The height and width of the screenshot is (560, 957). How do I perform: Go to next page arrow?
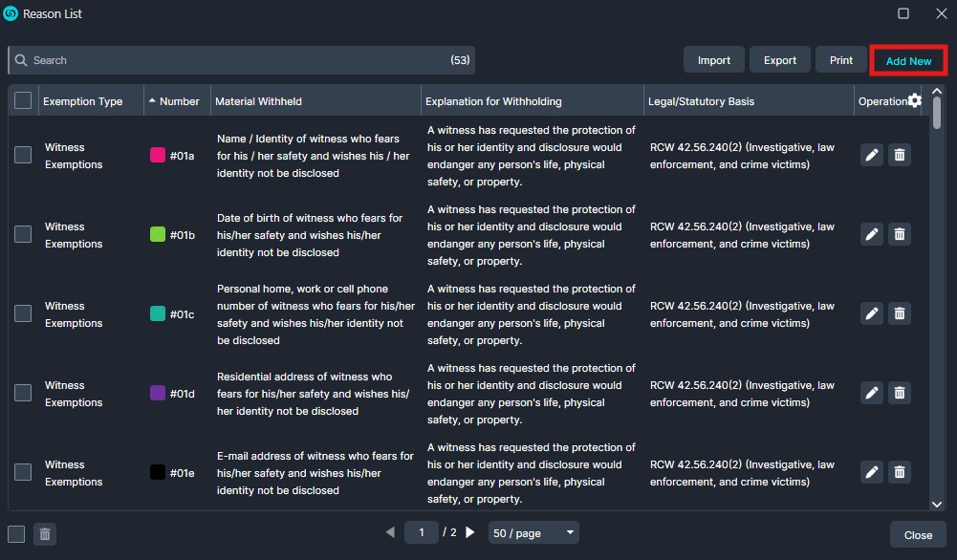coord(469,532)
